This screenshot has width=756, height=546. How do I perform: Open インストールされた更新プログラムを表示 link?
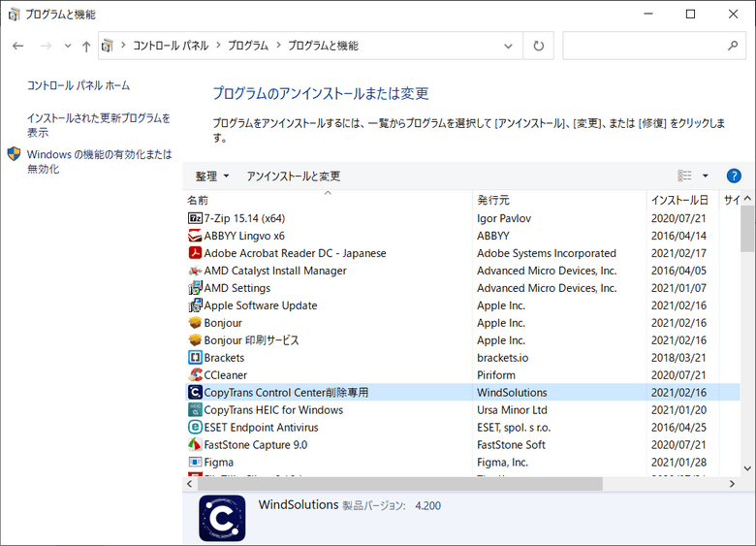point(99,125)
